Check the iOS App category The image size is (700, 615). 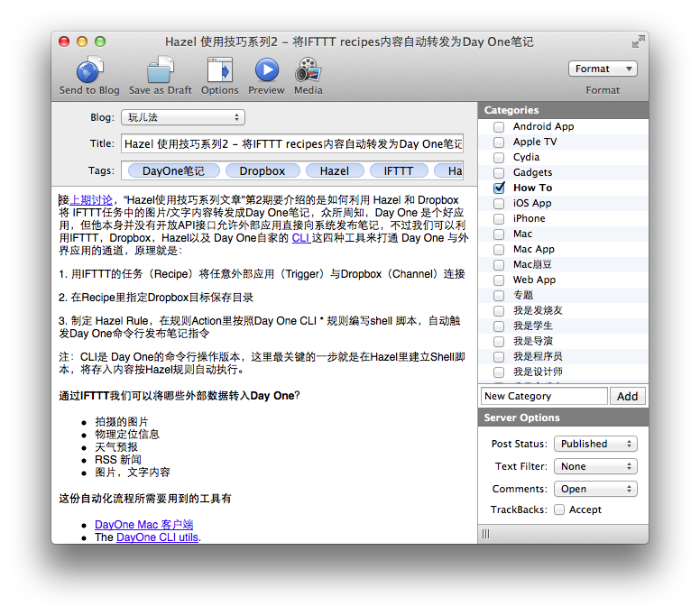pyautogui.click(x=499, y=204)
